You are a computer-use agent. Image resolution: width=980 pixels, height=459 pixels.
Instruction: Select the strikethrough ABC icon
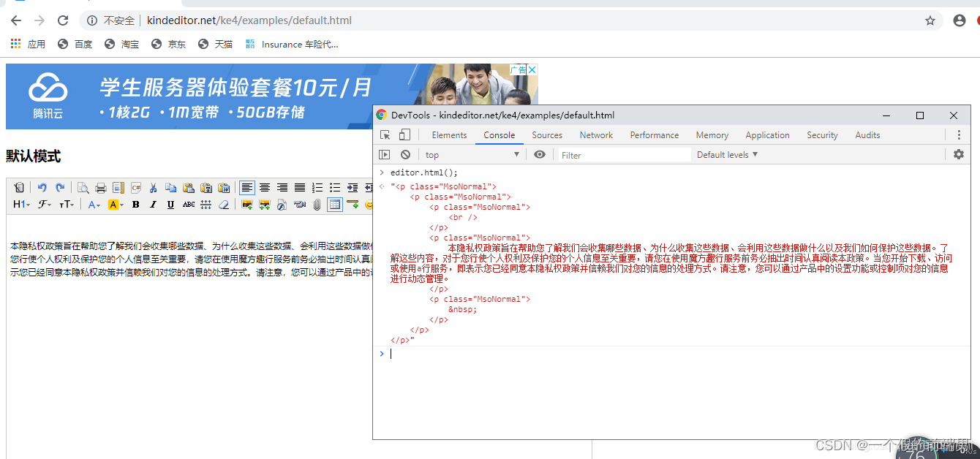188,205
